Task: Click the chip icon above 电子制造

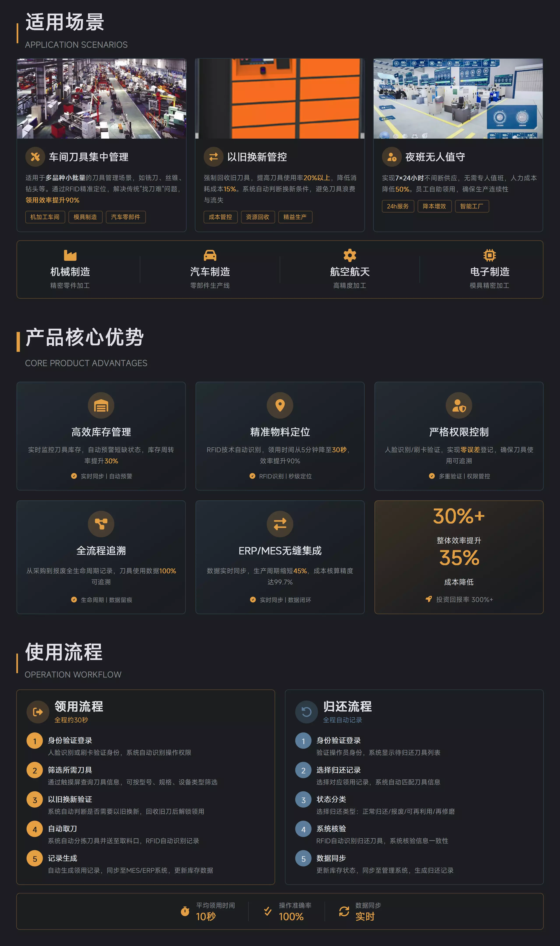Action: pos(489,255)
